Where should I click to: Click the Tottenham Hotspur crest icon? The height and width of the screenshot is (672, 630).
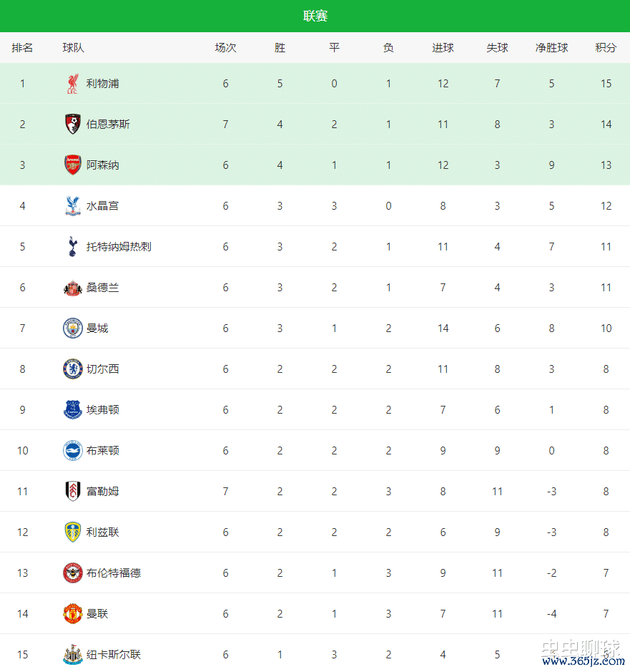72,247
